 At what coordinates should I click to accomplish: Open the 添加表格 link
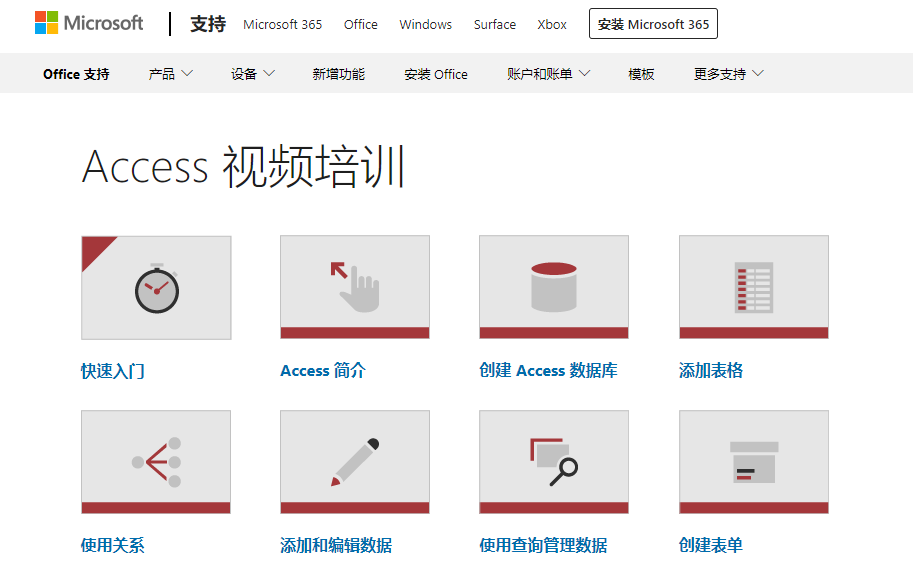coord(711,371)
